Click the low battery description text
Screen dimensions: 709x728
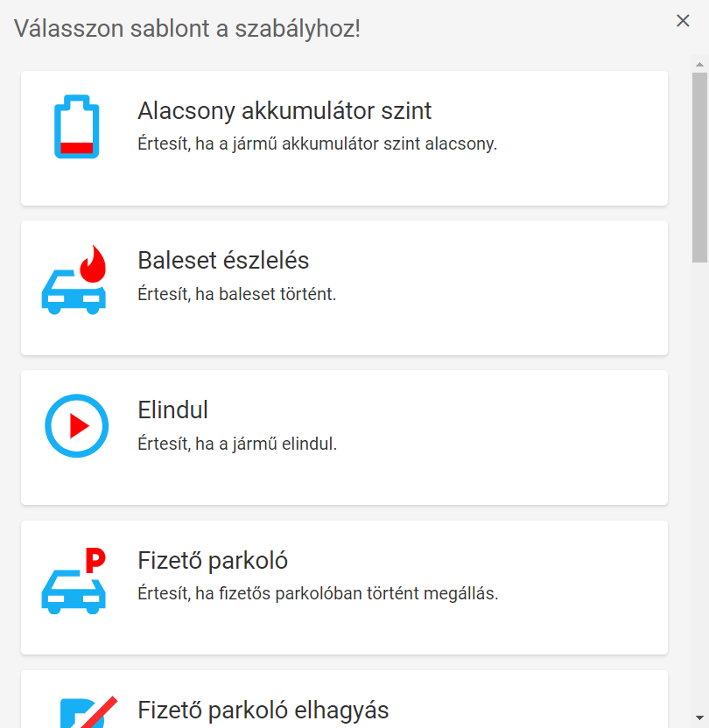317,143
